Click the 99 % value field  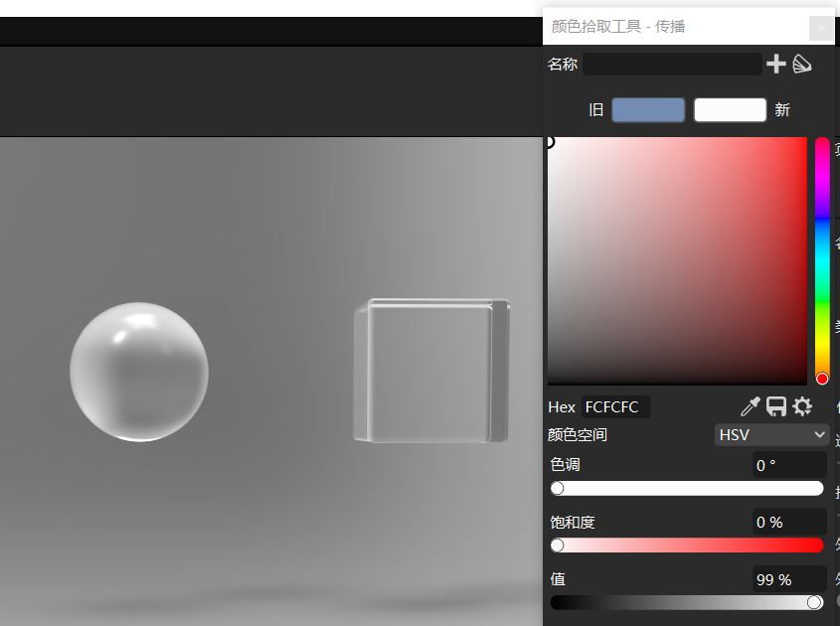(789, 579)
